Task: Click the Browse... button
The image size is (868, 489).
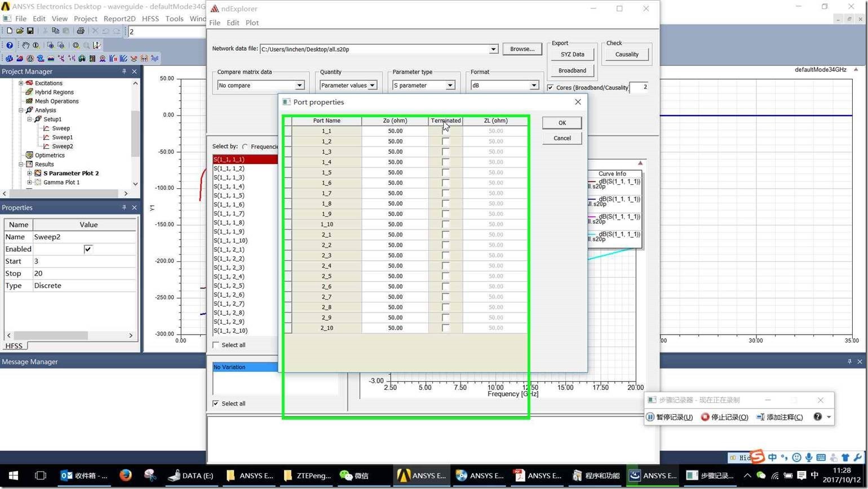Action: point(522,49)
